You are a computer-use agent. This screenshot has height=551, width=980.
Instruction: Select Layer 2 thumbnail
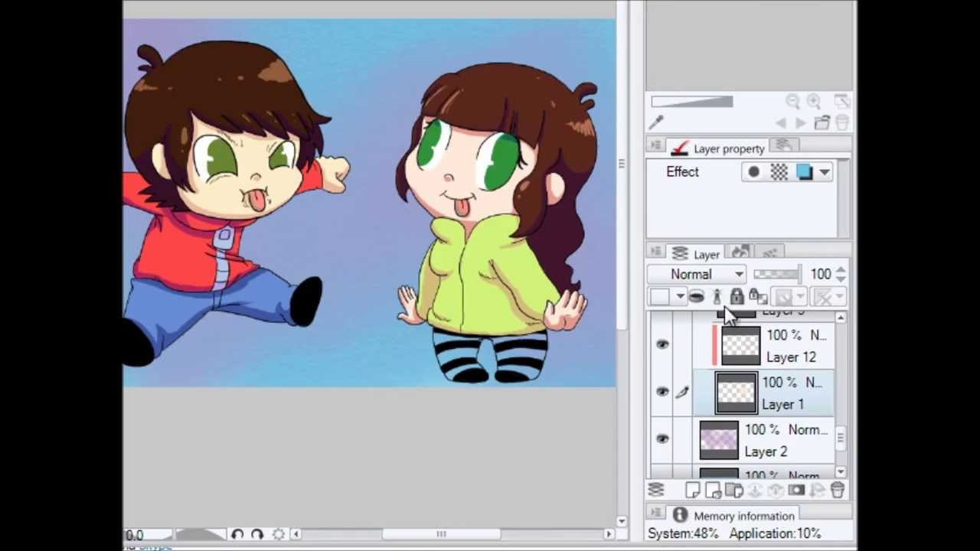click(x=718, y=440)
